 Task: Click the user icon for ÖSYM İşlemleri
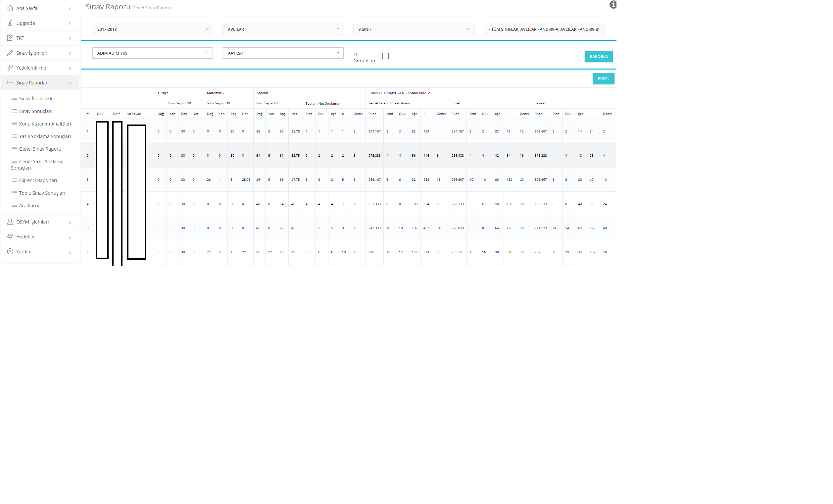(x=10, y=222)
